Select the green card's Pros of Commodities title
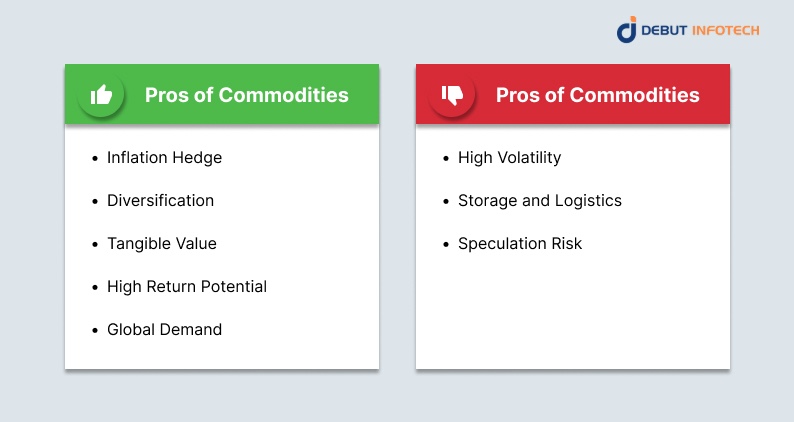 pyautogui.click(x=247, y=95)
